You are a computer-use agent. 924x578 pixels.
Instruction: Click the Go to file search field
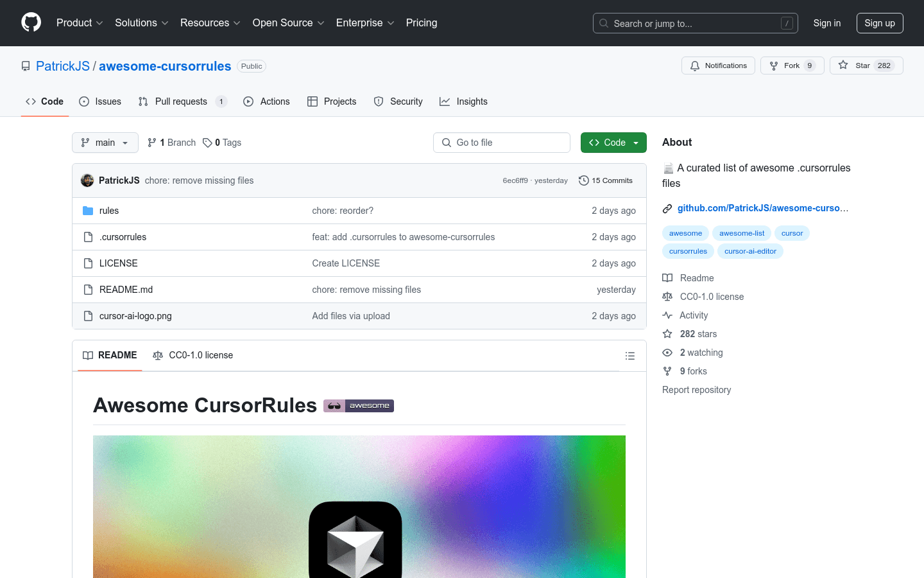(x=502, y=143)
